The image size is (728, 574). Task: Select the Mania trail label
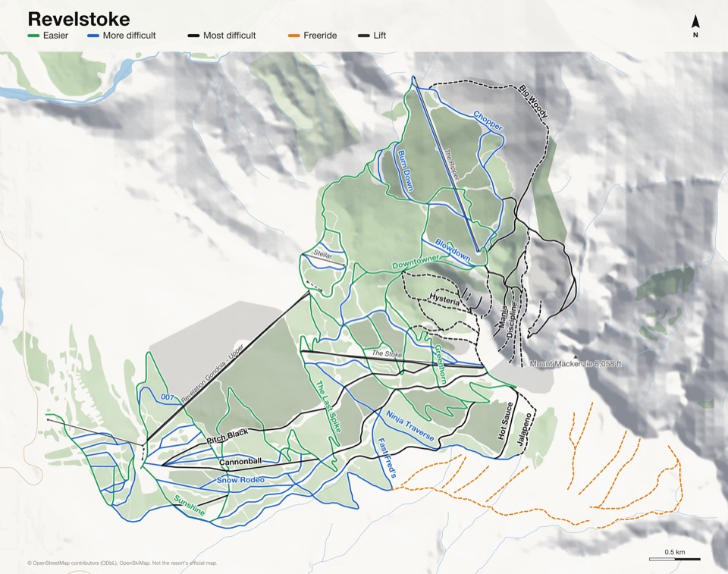point(502,317)
